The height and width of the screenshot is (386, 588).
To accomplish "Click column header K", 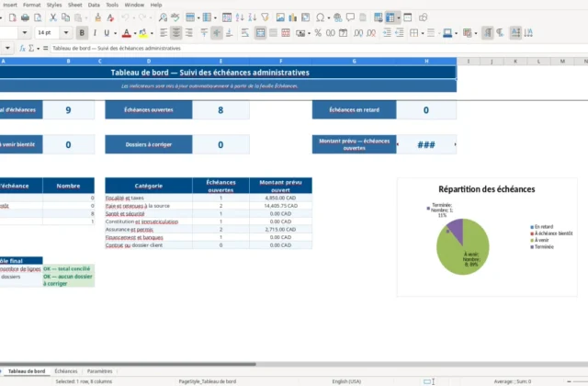I will pyautogui.click(x=515, y=62).
